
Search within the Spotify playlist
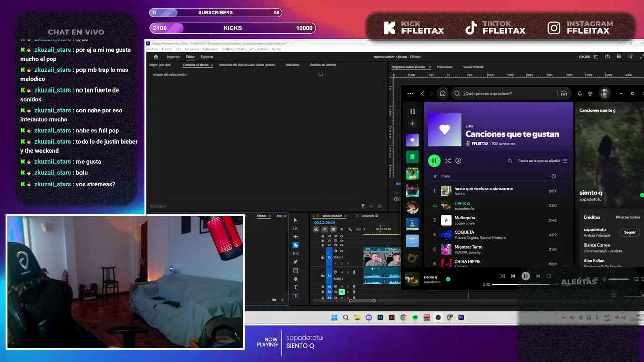click(510, 161)
